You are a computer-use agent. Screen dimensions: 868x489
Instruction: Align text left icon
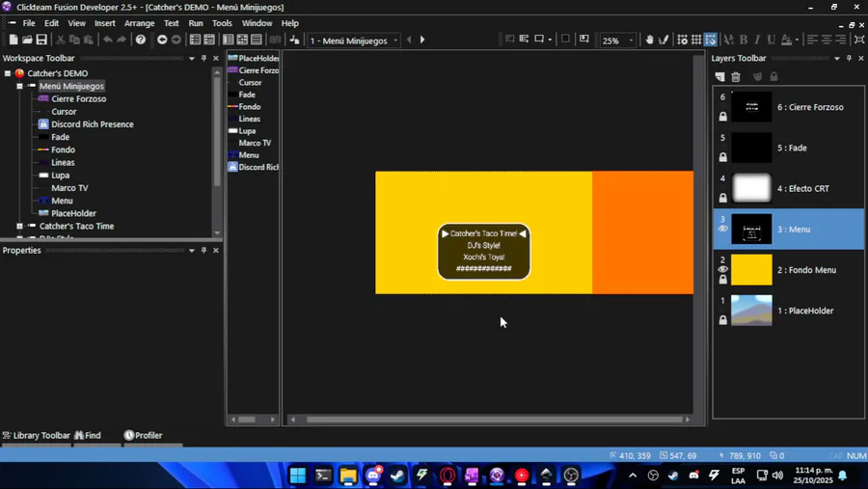click(812, 40)
